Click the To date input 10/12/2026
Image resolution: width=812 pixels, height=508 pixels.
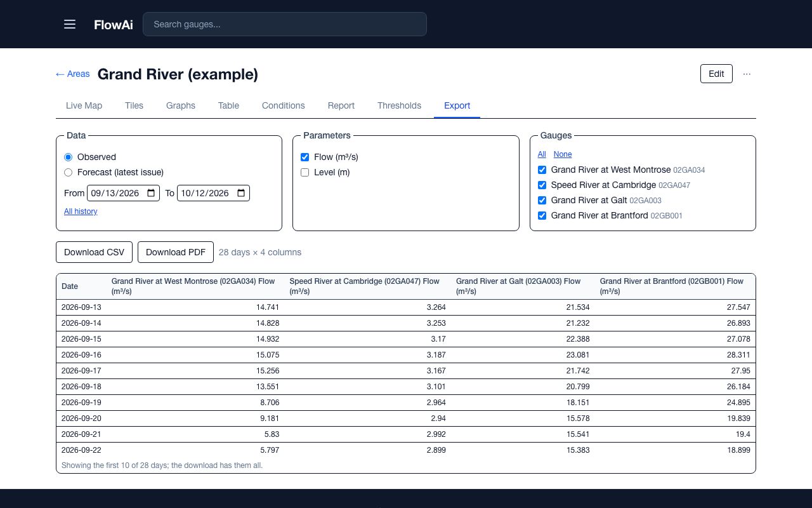pos(213,193)
